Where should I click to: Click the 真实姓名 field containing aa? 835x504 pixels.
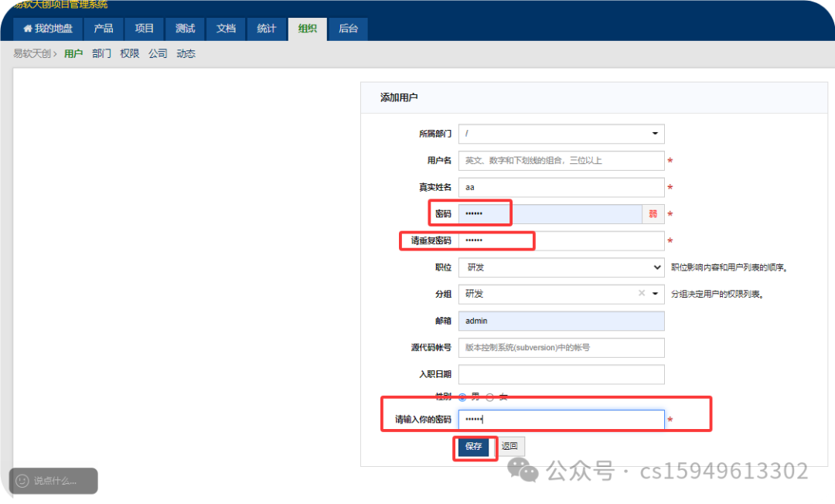pos(561,187)
